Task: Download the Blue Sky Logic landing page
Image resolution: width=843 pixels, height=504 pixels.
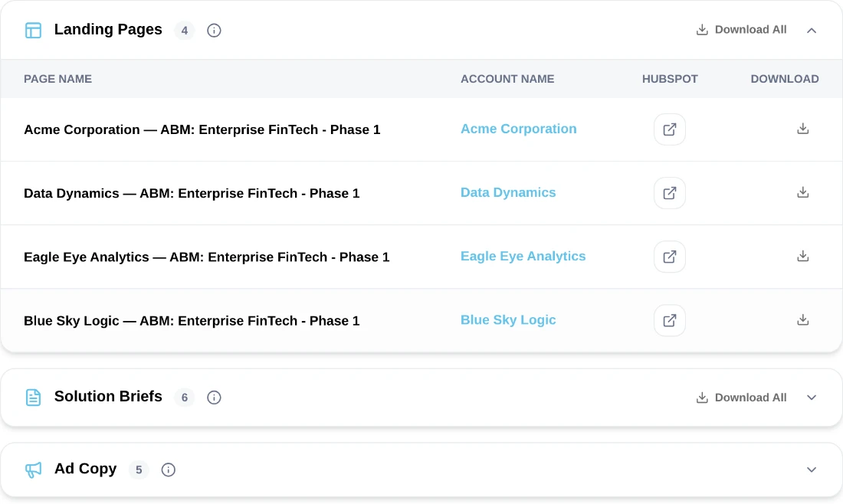Action: point(802,319)
